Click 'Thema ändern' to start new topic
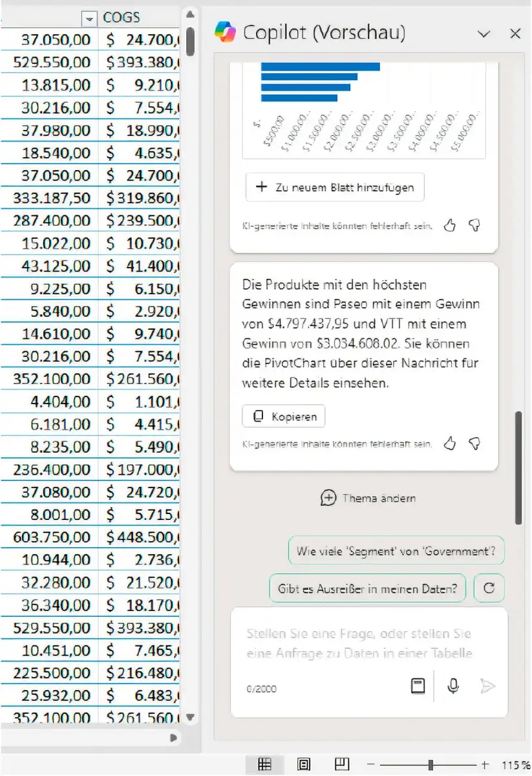532x776 pixels. [x=368, y=498]
